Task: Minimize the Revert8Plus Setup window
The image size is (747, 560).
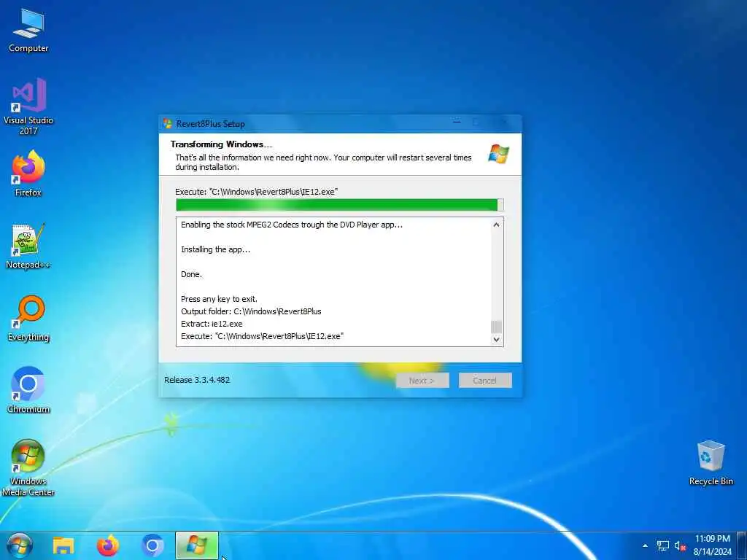Action: [457, 122]
